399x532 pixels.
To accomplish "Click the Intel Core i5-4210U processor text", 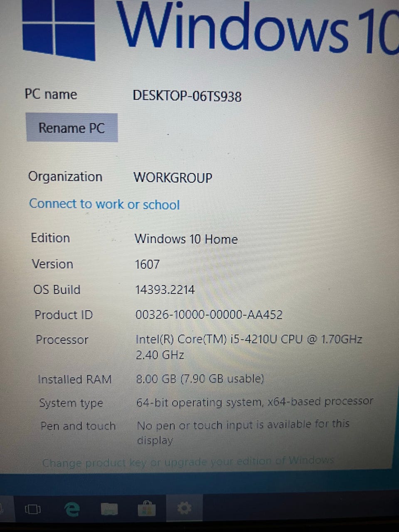I will point(249,347).
